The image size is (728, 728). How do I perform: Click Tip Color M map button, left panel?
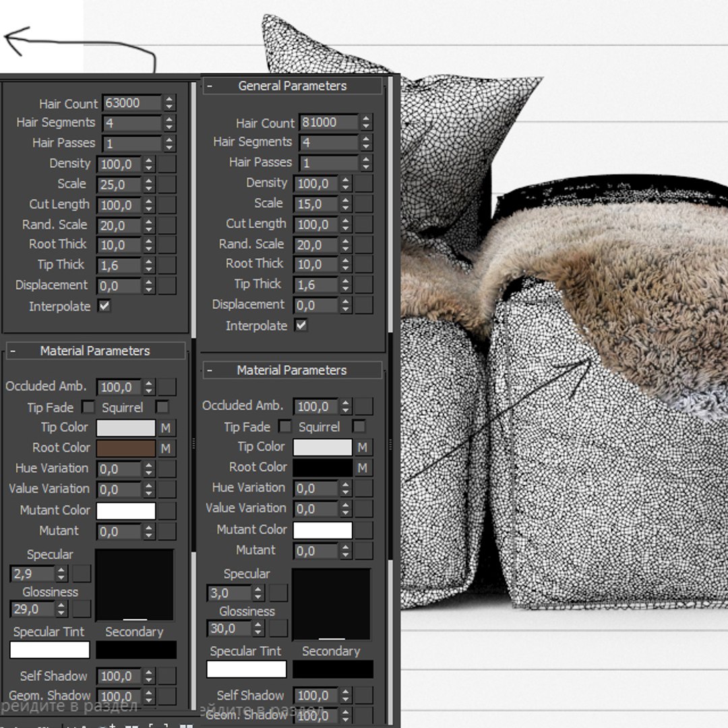click(166, 428)
